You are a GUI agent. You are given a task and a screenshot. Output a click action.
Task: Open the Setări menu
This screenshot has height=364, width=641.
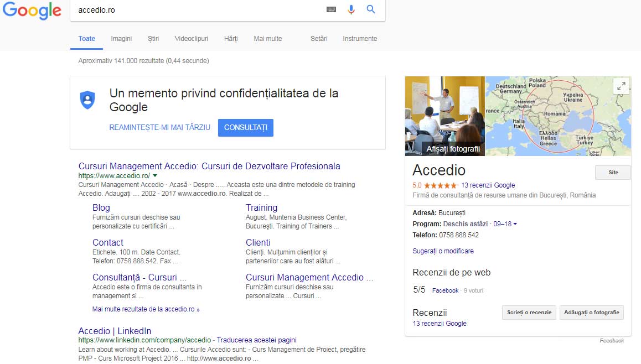tap(318, 39)
